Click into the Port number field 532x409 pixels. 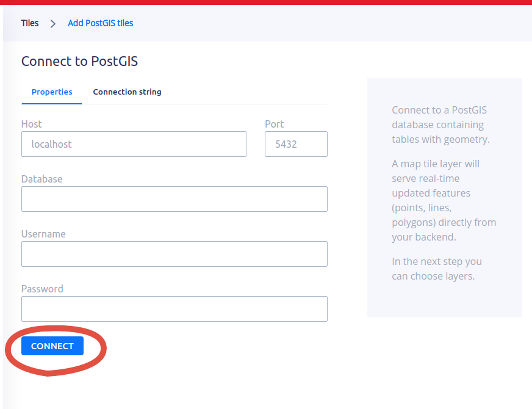pos(296,144)
